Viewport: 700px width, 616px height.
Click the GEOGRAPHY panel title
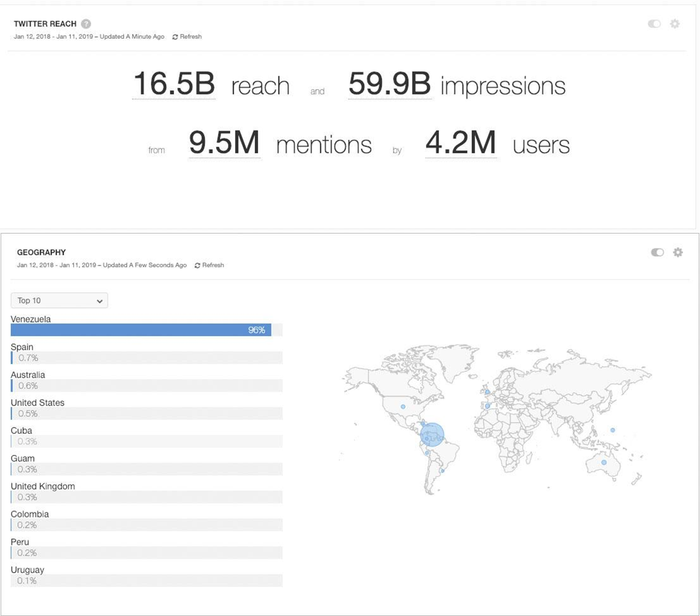click(x=41, y=253)
